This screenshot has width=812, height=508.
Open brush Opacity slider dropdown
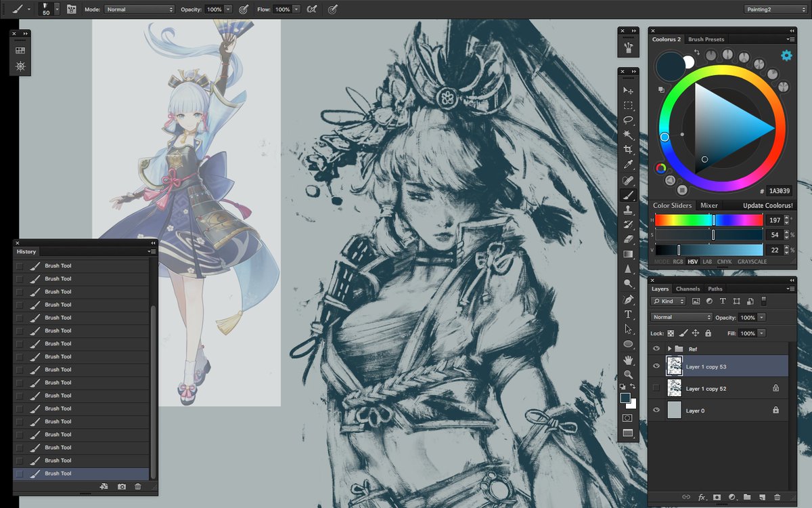tap(227, 9)
